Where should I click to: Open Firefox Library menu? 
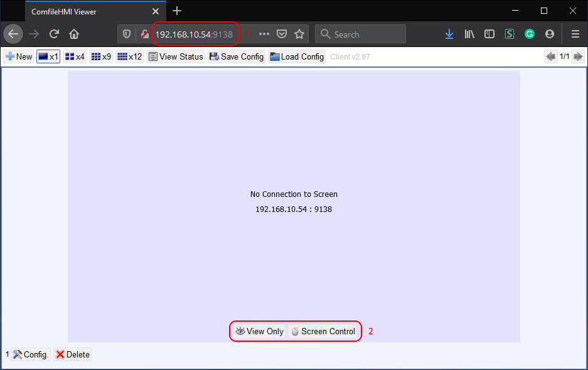click(469, 34)
